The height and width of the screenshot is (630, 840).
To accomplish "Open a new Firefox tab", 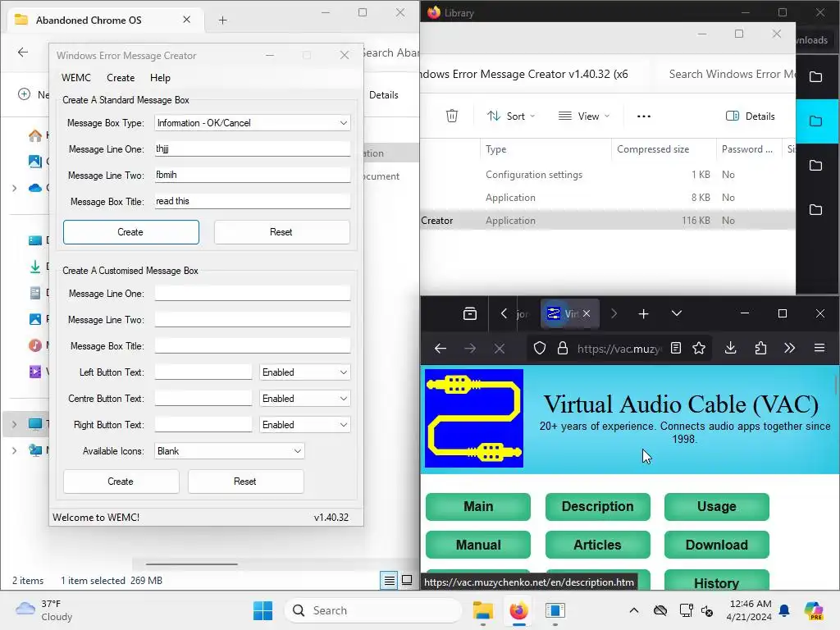I will [x=643, y=313].
